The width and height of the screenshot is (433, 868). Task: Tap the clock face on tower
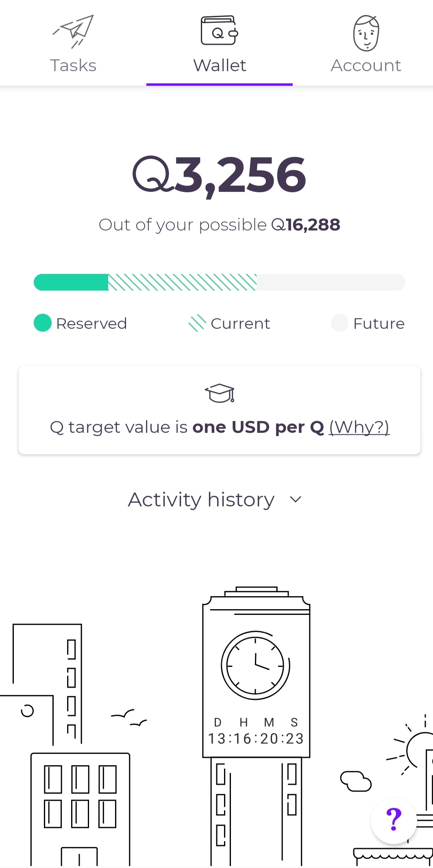[255, 665]
